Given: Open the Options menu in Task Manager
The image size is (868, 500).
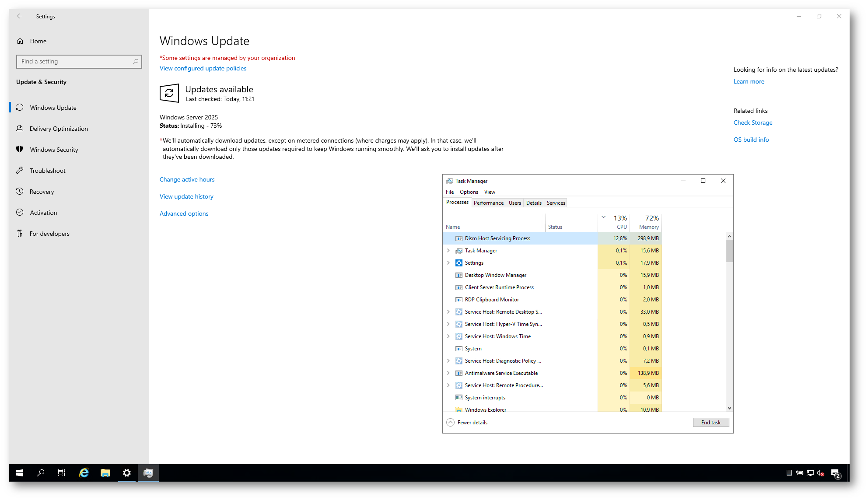Looking at the screenshot, I should point(469,192).
